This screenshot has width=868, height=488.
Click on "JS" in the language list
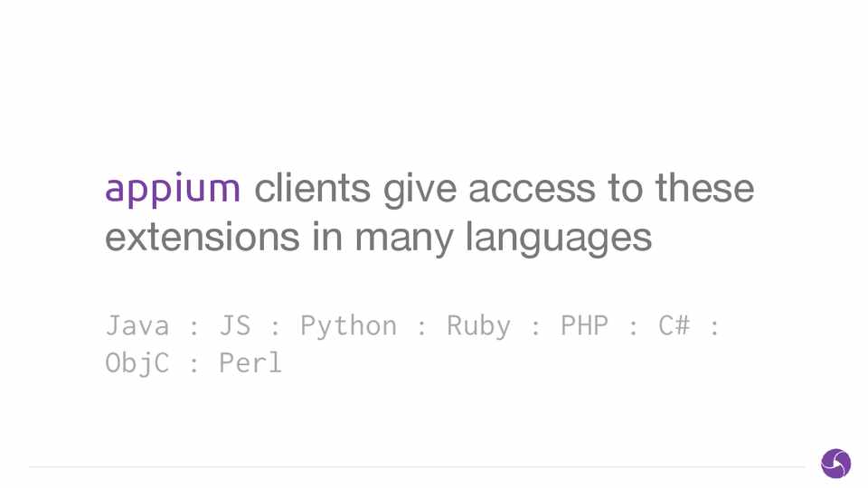pyautogui.click(x=234, y=325)
